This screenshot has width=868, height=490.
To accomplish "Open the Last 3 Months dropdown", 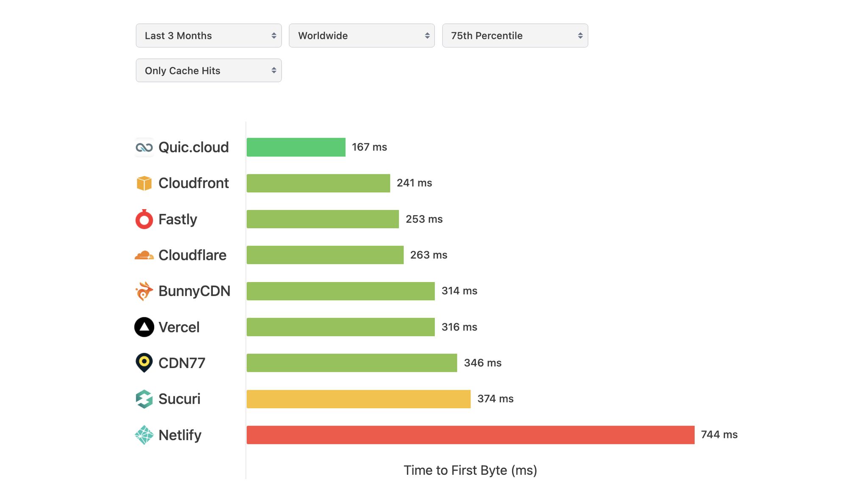I will click(x=209, y=36).
